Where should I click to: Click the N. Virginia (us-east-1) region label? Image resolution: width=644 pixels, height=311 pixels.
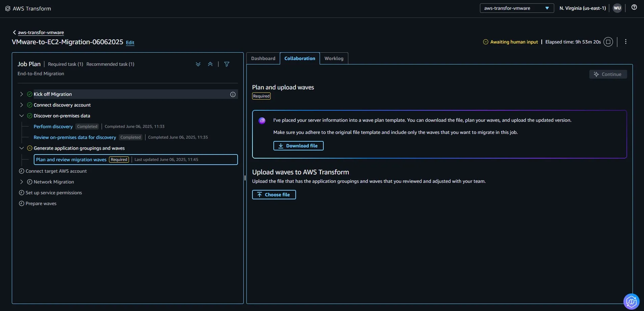click(583, 8)
